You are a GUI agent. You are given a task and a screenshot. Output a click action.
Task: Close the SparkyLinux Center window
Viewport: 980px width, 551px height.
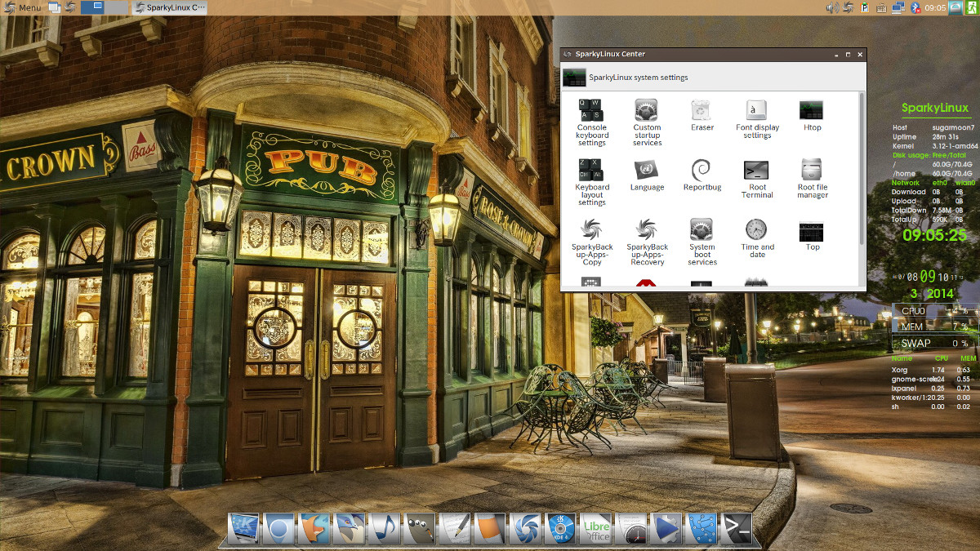(x=859, y=54)
